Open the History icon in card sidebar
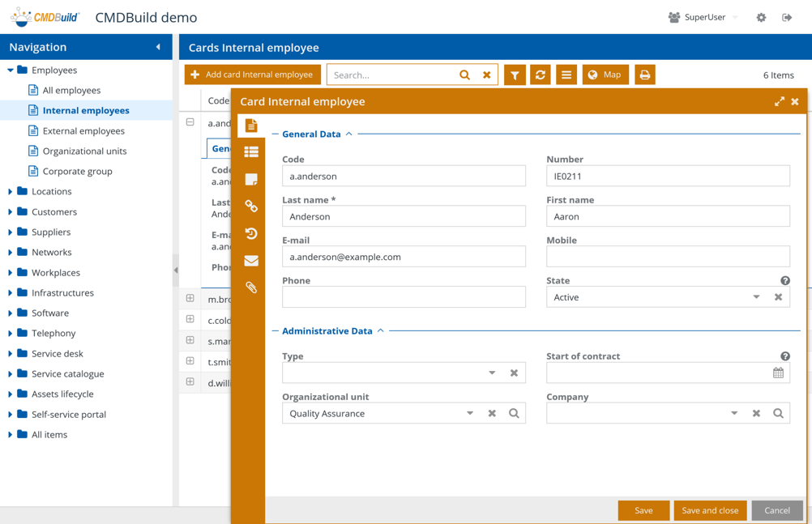Viewport: 812px width, 524px height. [x=251, y=233]
